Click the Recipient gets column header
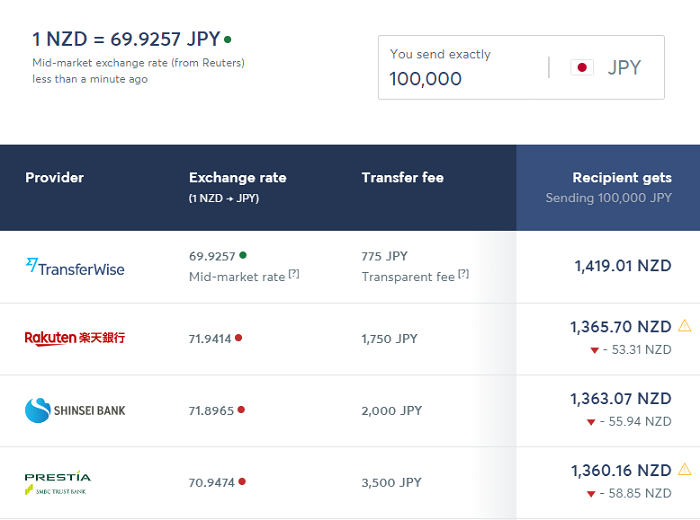Image resolution: width=700 pixels, height=520 pixels. point(622,178)
